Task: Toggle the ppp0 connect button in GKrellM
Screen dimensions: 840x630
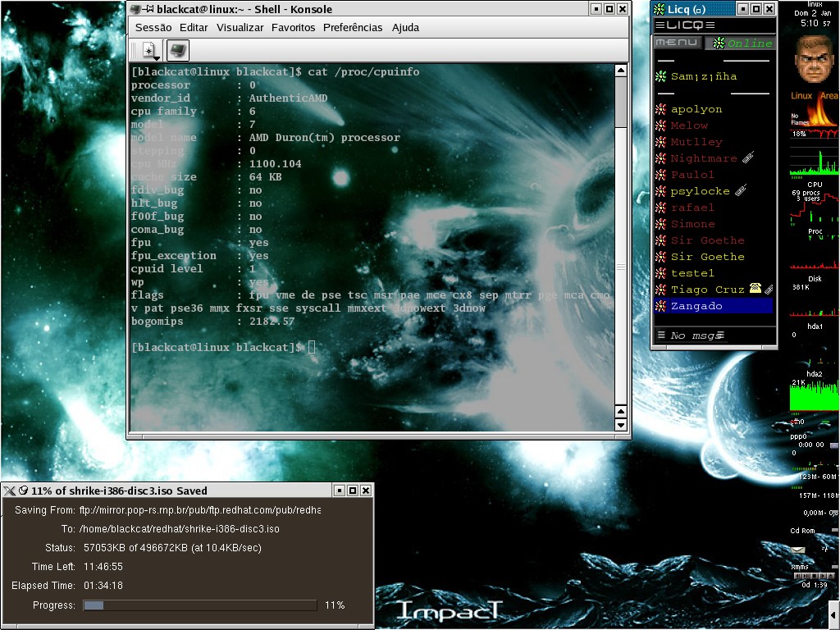Action: [x=833, y=445]
